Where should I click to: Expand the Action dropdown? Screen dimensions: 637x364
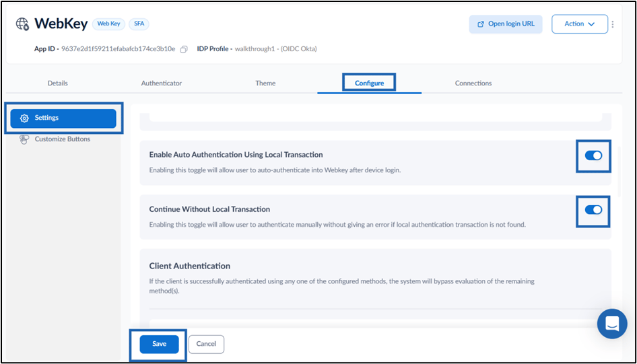[579, 24]
